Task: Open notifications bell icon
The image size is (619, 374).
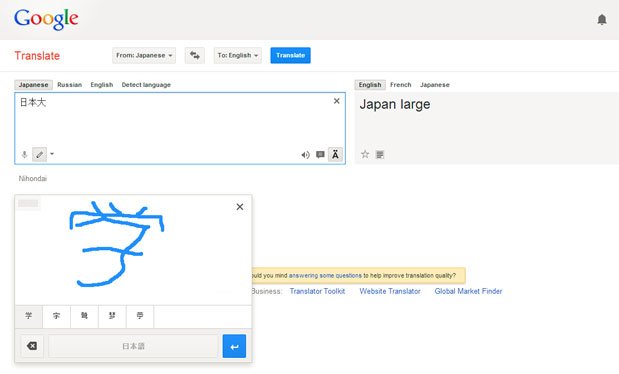Action: [602, 19]
